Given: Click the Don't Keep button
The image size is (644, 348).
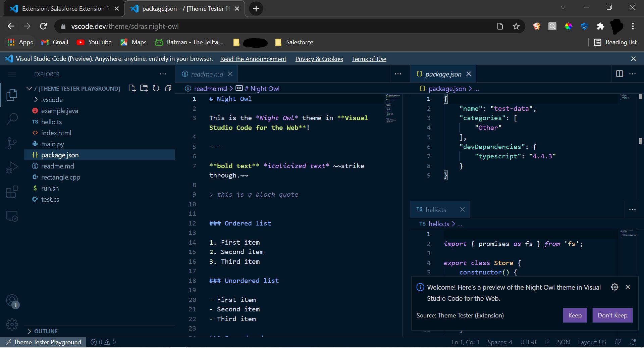Looking at the screenshot, I should [612, 315].
